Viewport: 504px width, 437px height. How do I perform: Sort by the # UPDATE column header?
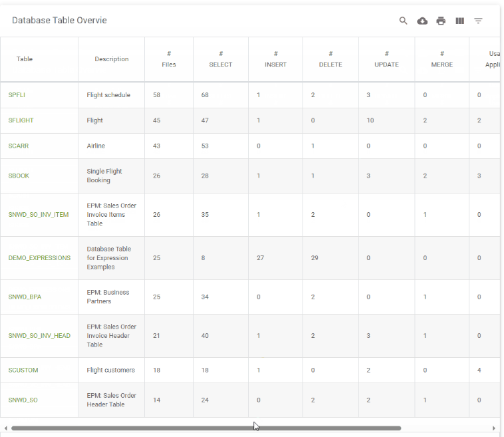386,59
